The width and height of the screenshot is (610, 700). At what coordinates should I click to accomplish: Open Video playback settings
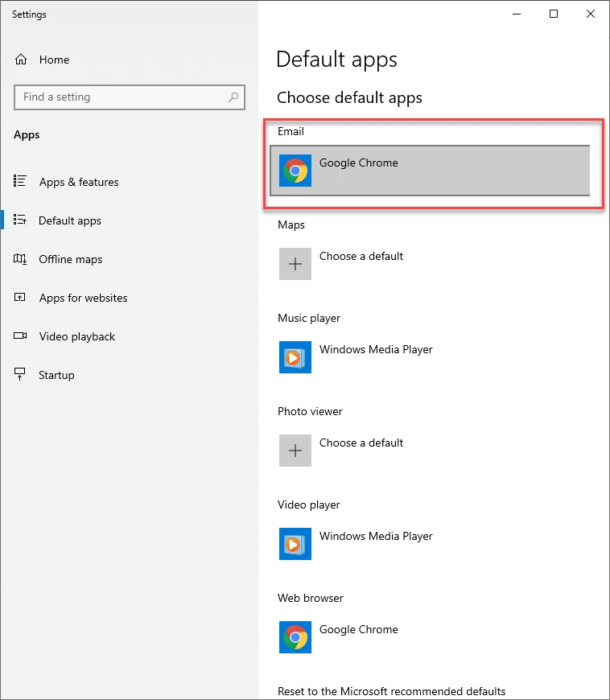[130, 336]
